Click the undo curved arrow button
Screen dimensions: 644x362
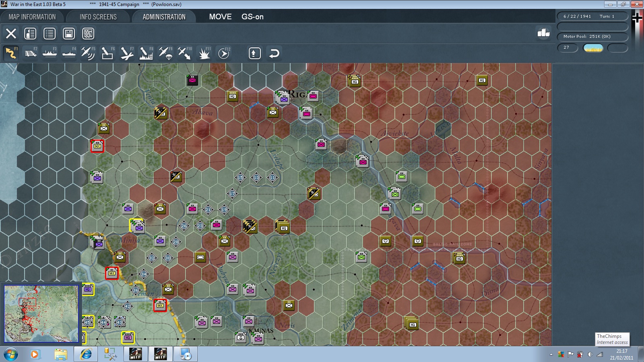274,53
